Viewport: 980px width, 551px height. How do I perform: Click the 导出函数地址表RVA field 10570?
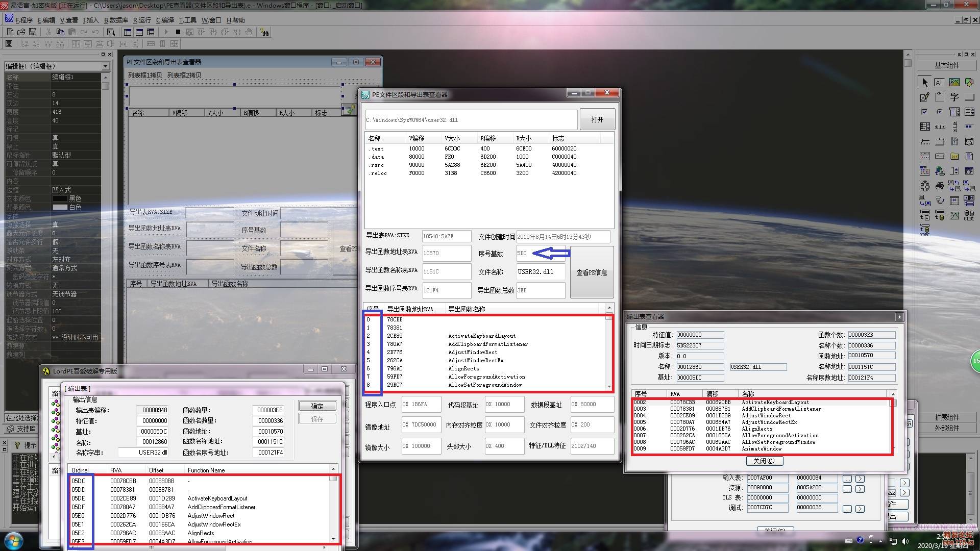447,253
